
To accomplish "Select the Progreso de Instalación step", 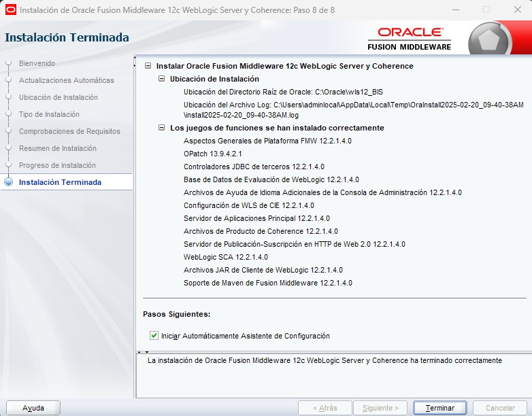I will [57, 165].
